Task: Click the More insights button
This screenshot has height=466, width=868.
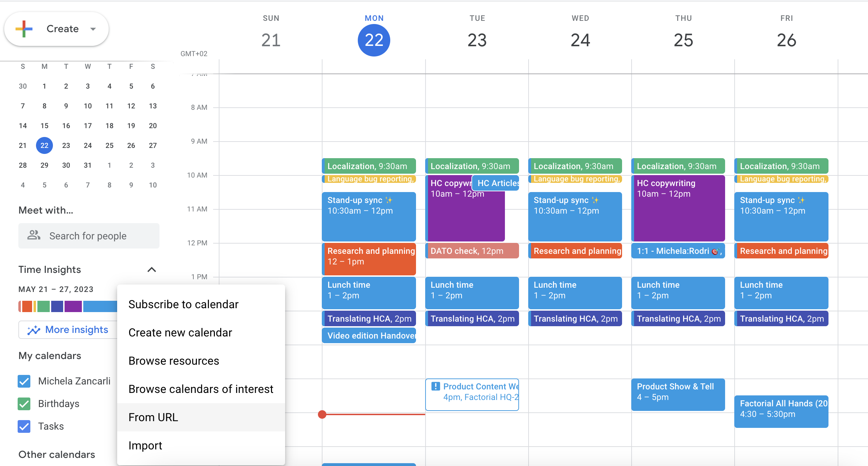Action: [68, 329]
